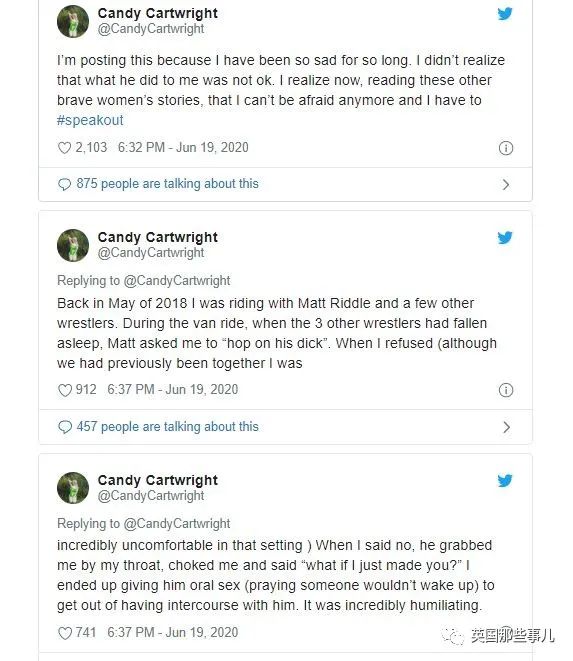Screen dimensions: 573x661
Task: Expand chevron for 457 people talking
Action: (x=506, y=427)
